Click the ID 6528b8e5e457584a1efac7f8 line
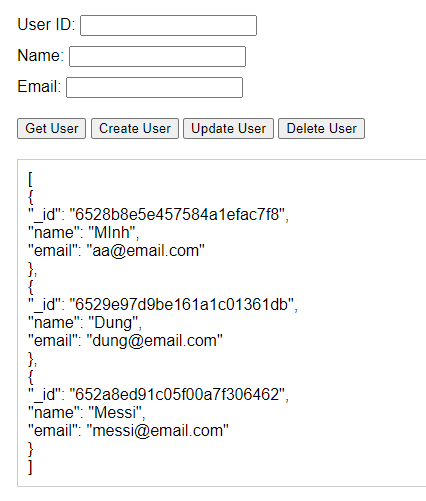This screenshot has width=426, height=501. click(158, 215)
